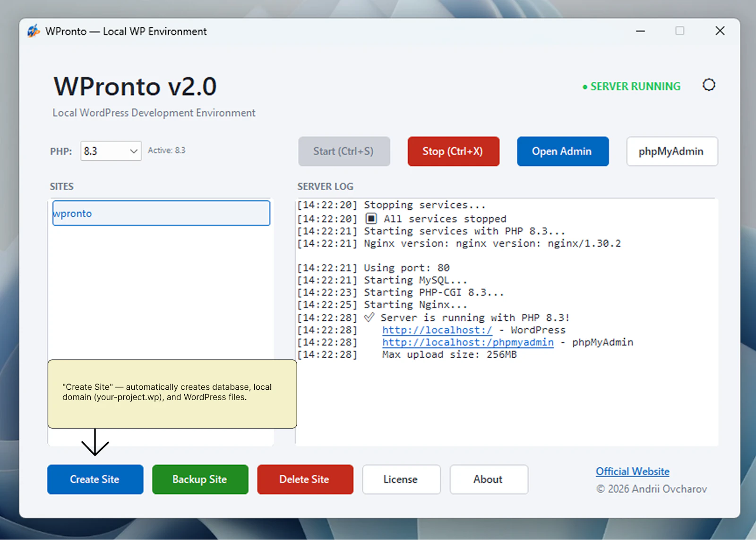The image size is (756, 540).
Task: Click the SERVER LOG heading
Action: pos(325,187)
